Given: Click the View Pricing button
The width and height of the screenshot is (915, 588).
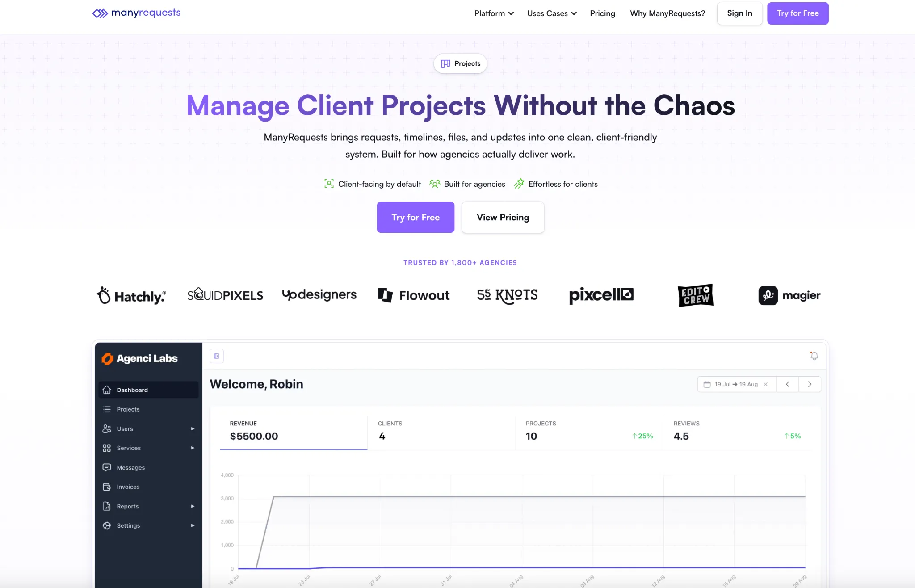Looking at the screenshot, I should 503,217.
